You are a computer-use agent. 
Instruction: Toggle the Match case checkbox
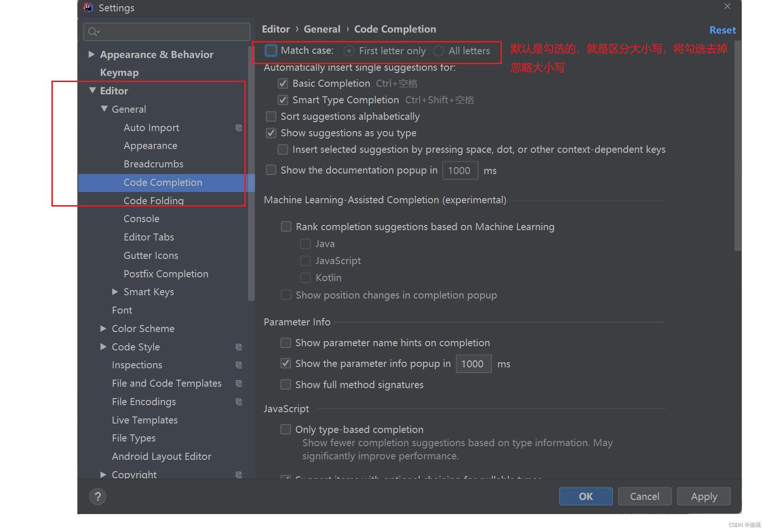[271, 50]
